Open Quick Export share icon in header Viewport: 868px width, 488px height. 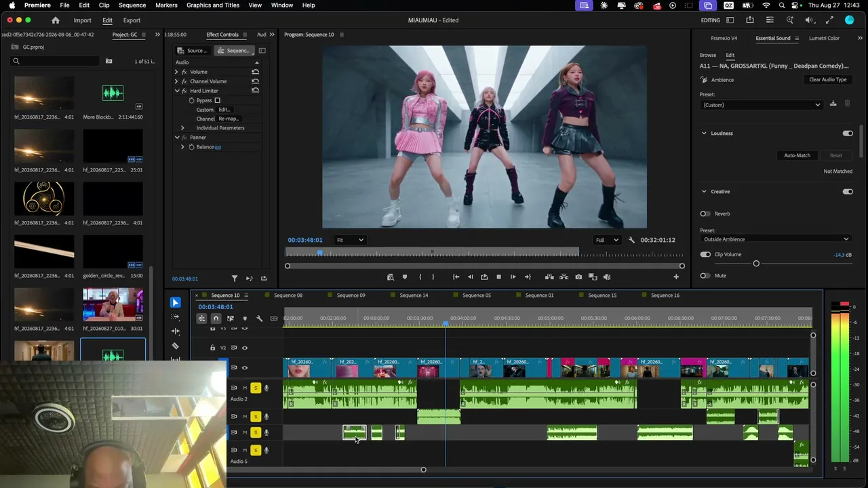click(x=749, y=20)
